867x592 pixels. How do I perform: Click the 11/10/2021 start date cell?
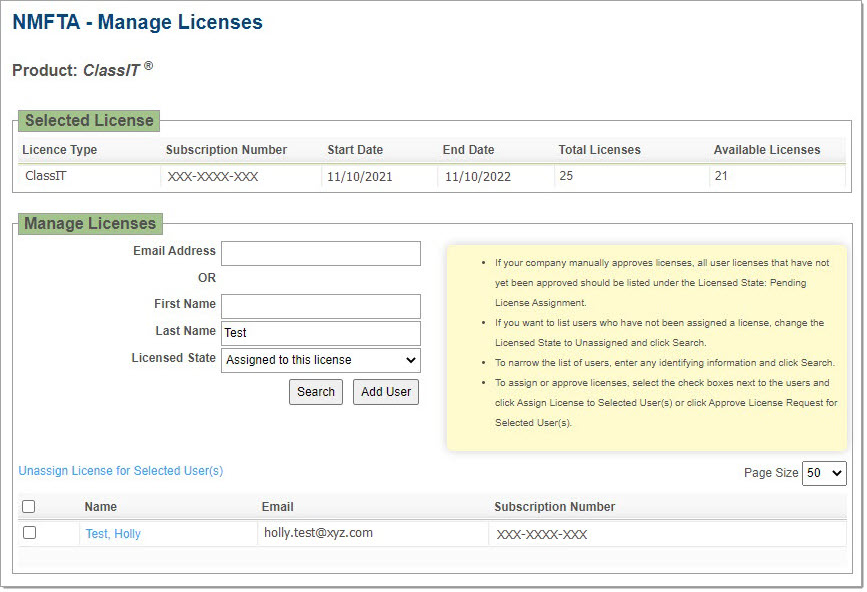coord(359,177)
